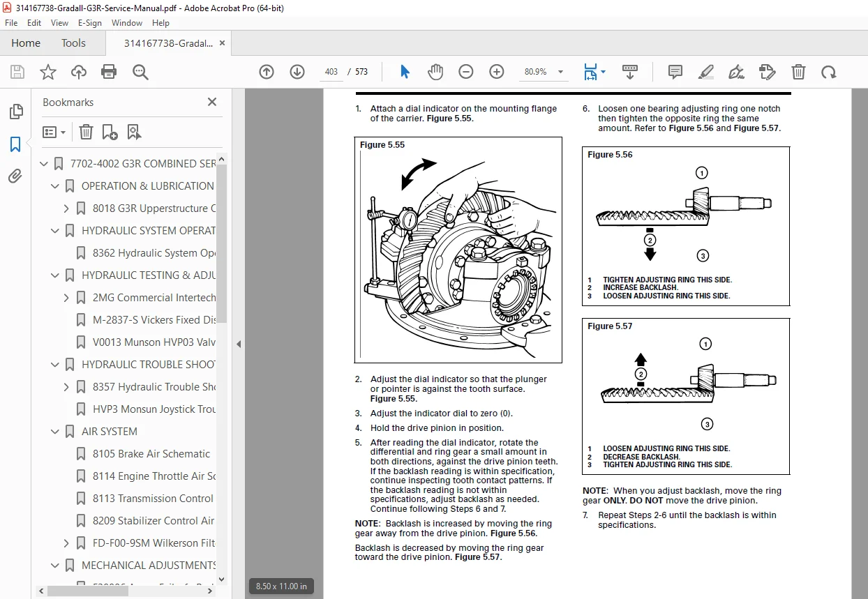Screen dimensions: 868x599
Task: Print the document with printer icon
Action: coord(109,72)
